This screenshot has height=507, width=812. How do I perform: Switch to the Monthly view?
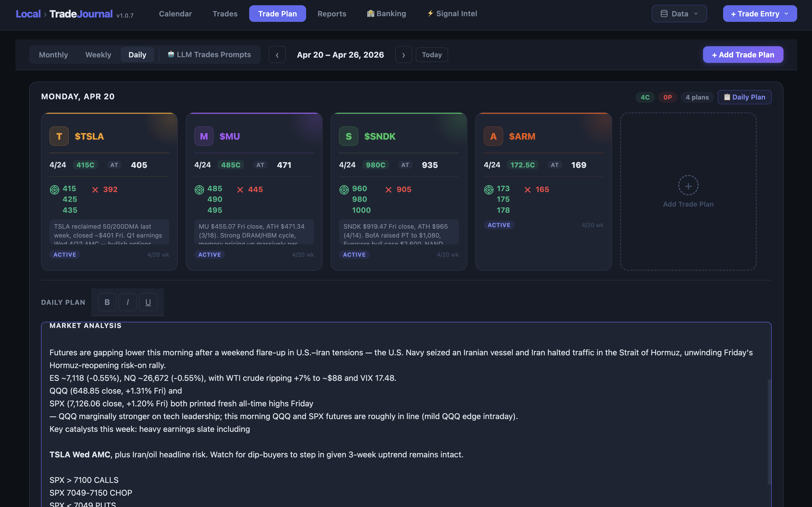[53, 54]
